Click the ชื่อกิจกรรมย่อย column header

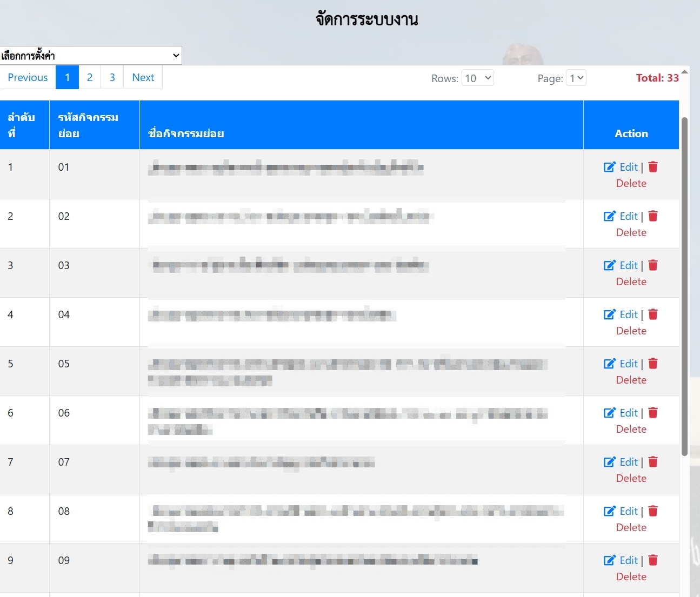pos(186,133)
